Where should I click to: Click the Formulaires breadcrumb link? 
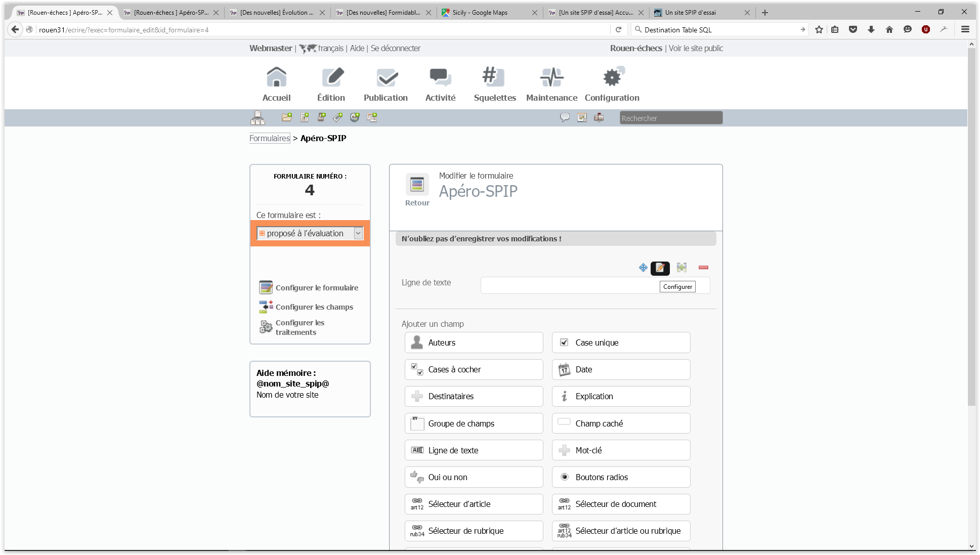[270, 138]
